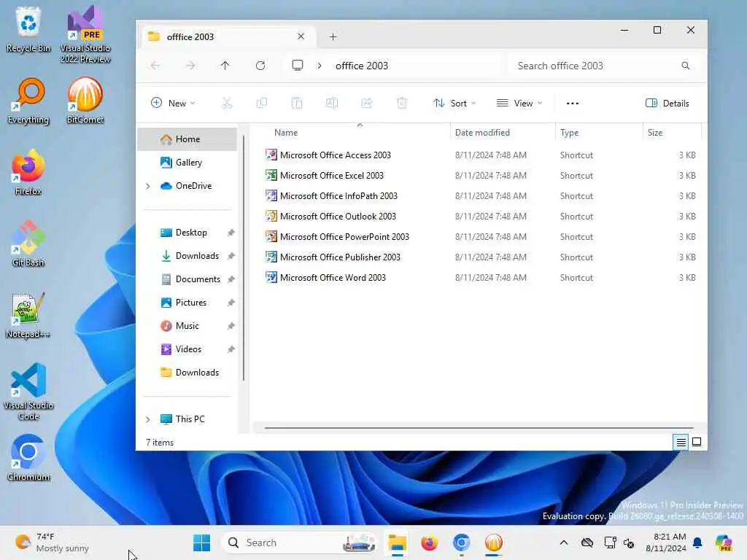Open the Sort dropdown
The width and height of the screenshot is (747, 560).
(x=454, y=104)
